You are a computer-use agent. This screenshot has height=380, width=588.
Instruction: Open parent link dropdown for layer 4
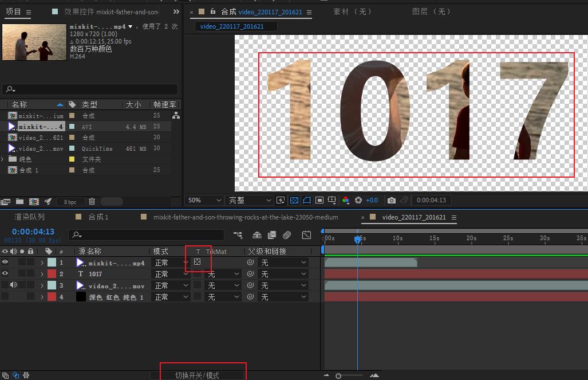[283, 297]
